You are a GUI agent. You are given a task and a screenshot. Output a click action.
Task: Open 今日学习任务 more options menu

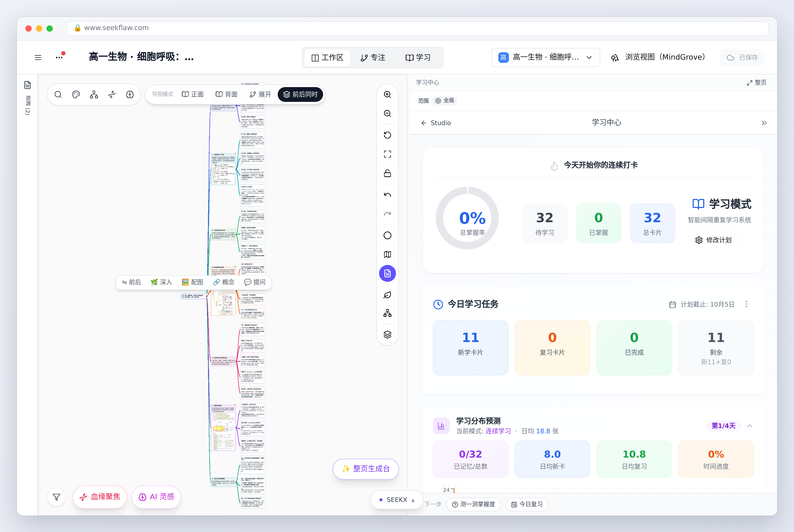(746, 304)
